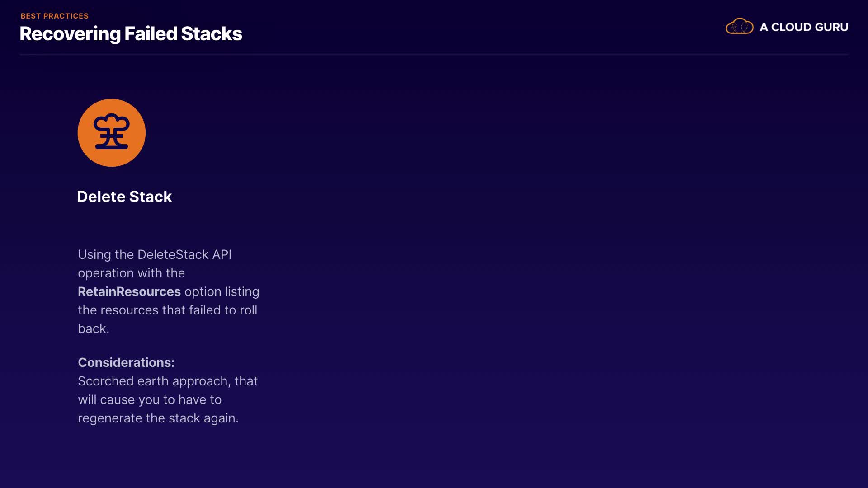Click the word 'that' after 'approach,'
The image size is (868, 488).
246,381
